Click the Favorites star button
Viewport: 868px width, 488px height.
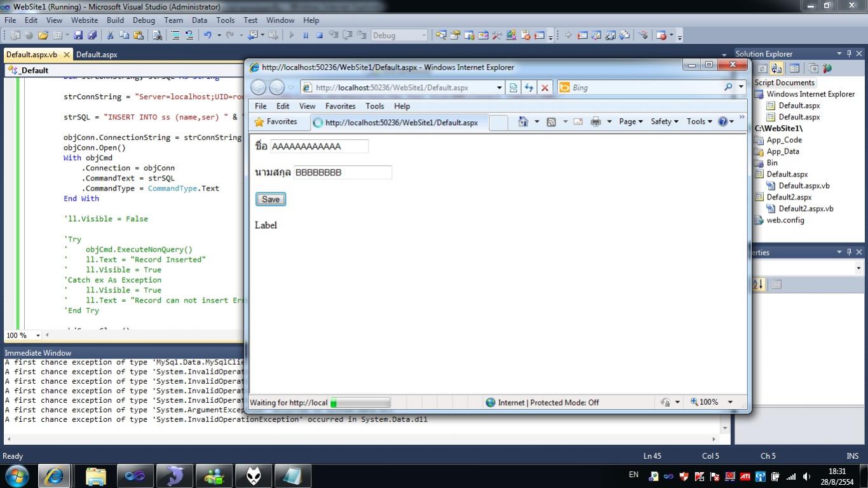pos(276,122)
